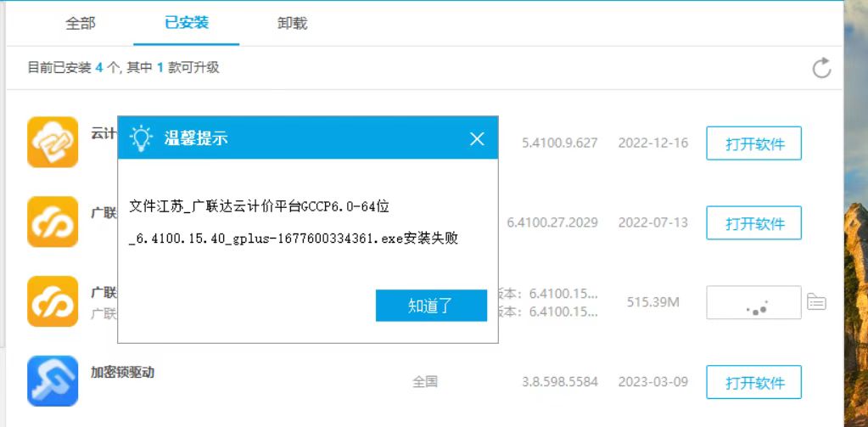Click the loading progress button in 515.39M row
The width and height of the screenshot is (868, 427).
753,302
